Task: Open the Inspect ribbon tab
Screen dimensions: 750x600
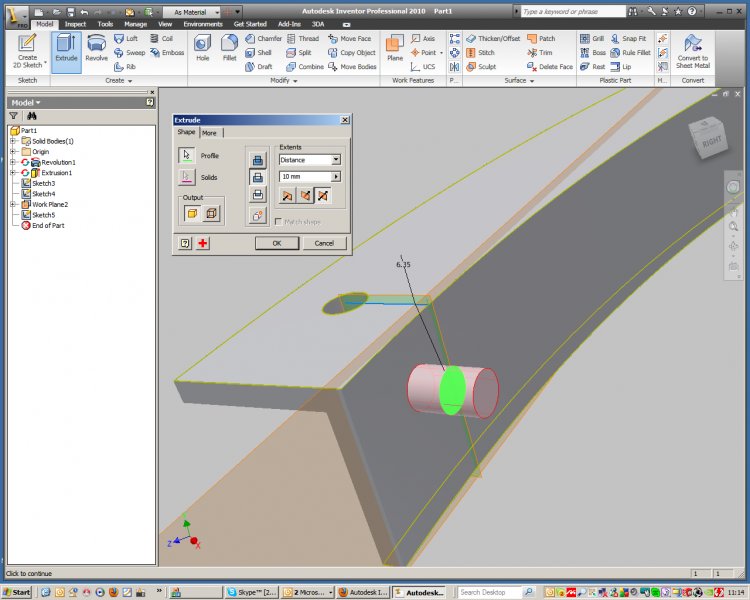Action: 75,24
